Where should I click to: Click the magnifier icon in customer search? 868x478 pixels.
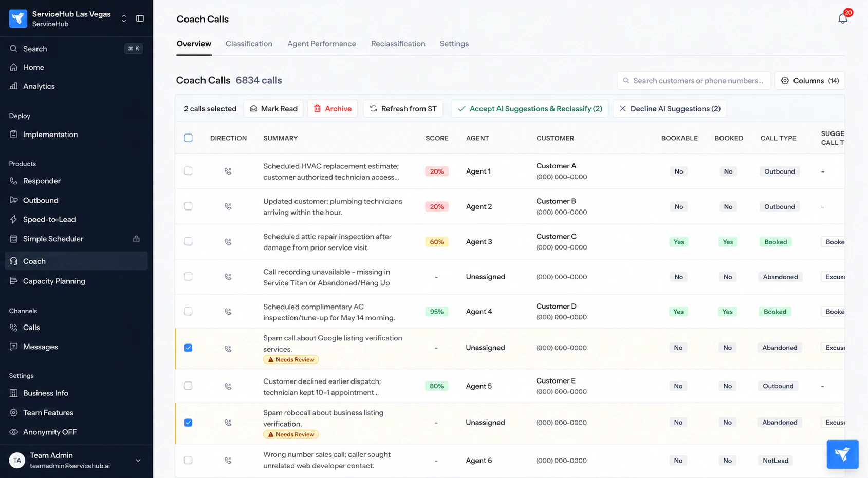click(x=626, y=81)
